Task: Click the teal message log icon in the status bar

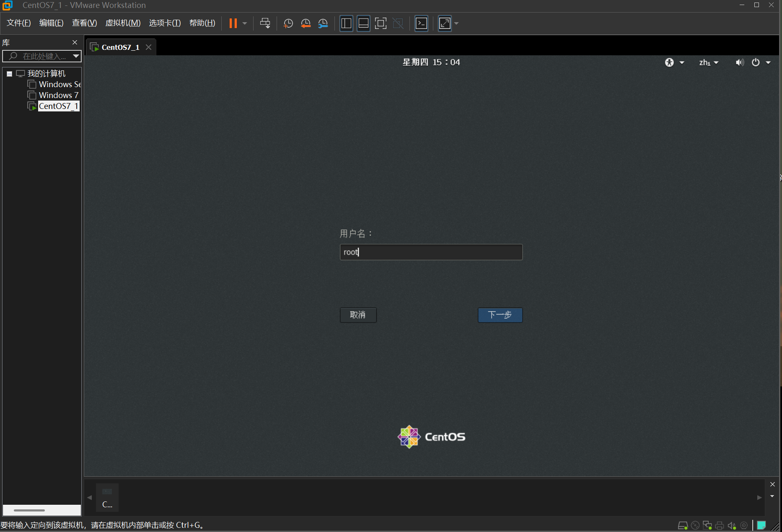Action: [761, 525]
